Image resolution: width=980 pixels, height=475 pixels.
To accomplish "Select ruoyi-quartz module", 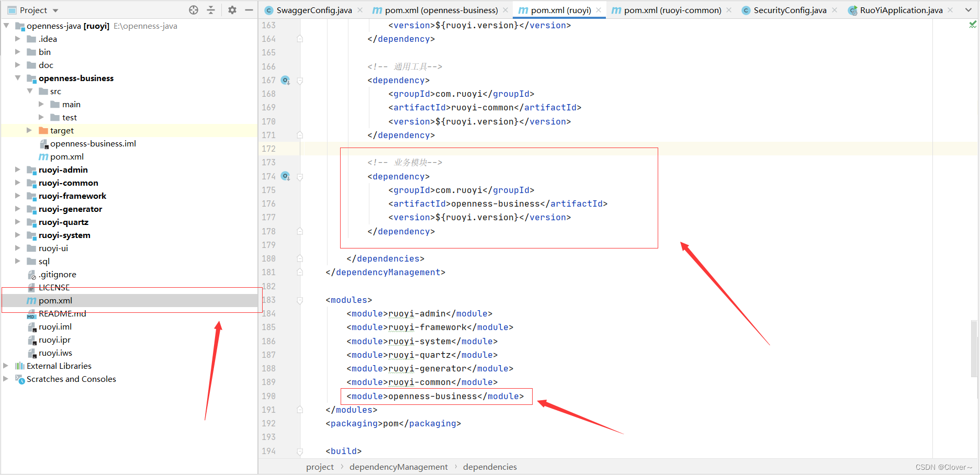I will click(63, 222).
